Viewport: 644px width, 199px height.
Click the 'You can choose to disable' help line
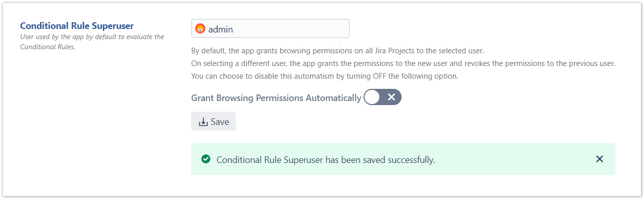coord(325,76)
